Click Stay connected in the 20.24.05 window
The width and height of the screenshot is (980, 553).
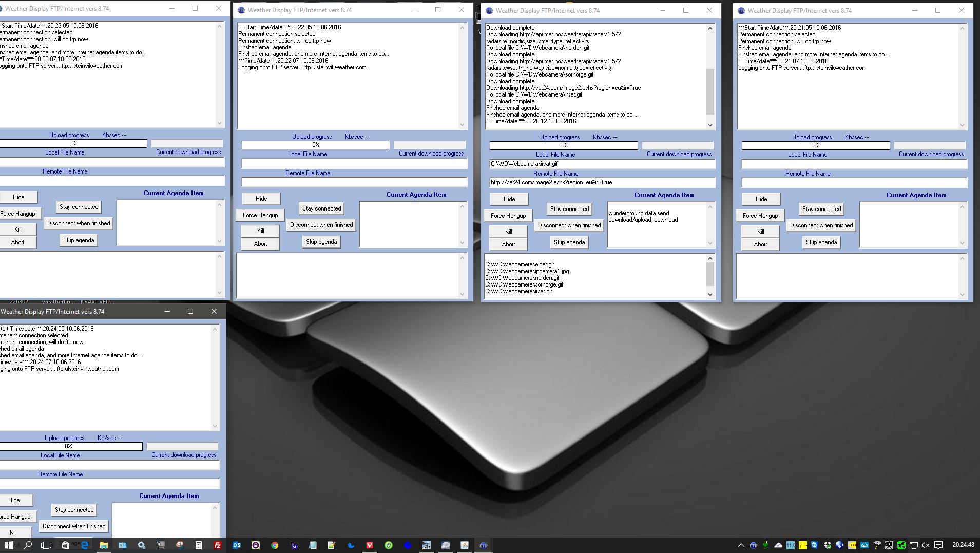pos(74,510)
